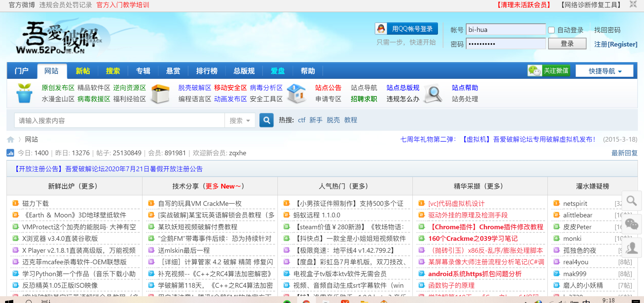644x303 pixels.
Task: Switch to the 排行榜 nav tab
Action: point(207,71)
